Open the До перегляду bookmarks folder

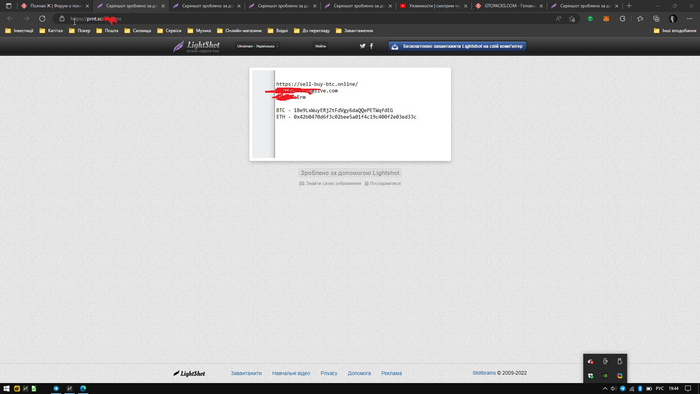[312, 31]
